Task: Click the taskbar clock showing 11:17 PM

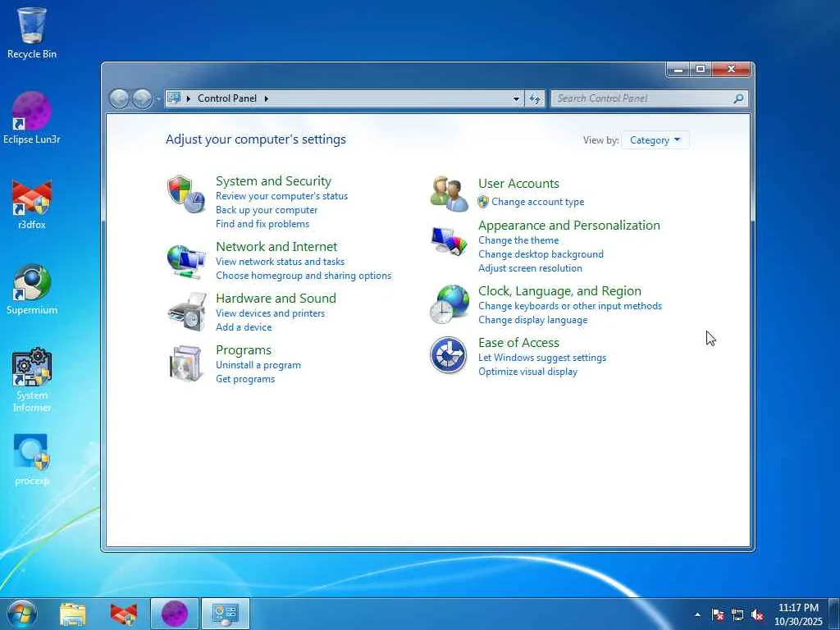Action: point(798,614)
